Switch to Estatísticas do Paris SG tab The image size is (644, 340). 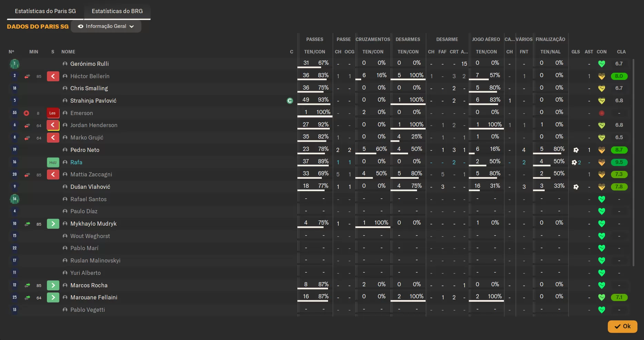tap(45, 11)
